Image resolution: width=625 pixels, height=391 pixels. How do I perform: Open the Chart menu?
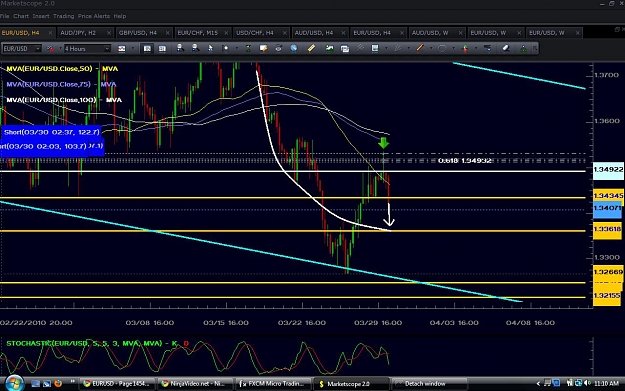tap(21, 16)
